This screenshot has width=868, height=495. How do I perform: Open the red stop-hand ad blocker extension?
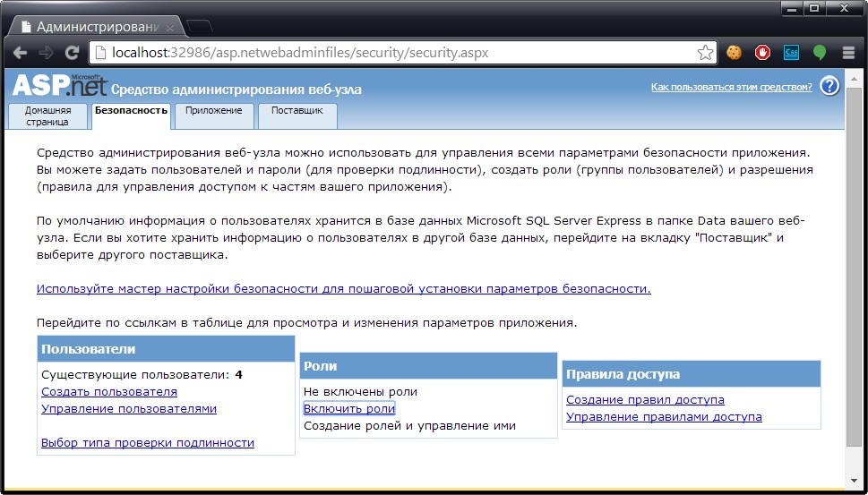[x=762, y=53]
